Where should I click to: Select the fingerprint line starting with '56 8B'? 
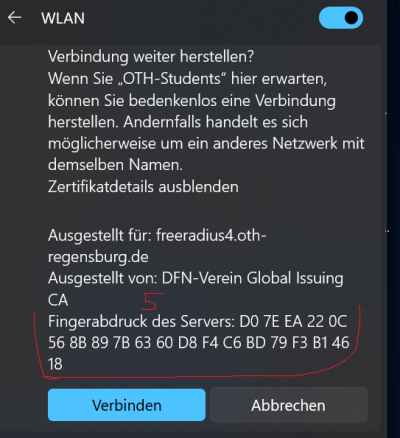(x=199, y=343)
